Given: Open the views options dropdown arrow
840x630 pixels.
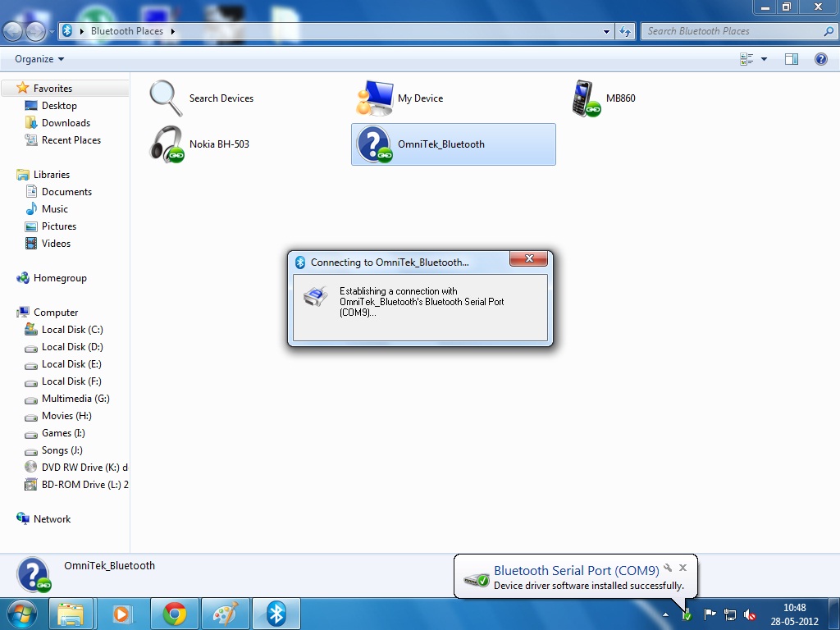Looking at the screenshot, I should [764, 59].
